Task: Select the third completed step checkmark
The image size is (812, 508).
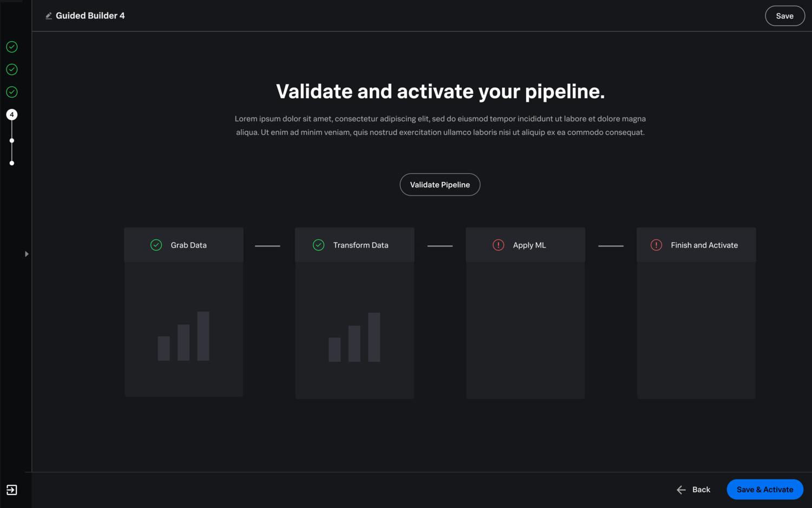Action: coord(12,92)
